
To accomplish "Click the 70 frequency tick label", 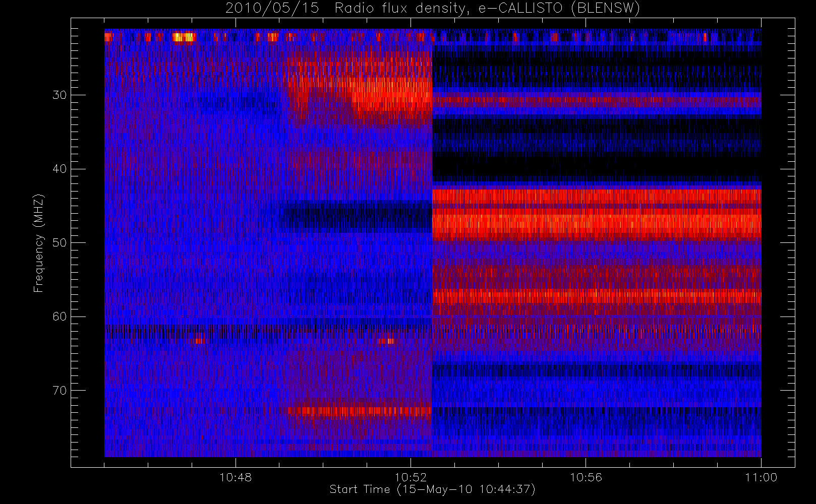I will [60, 391].
